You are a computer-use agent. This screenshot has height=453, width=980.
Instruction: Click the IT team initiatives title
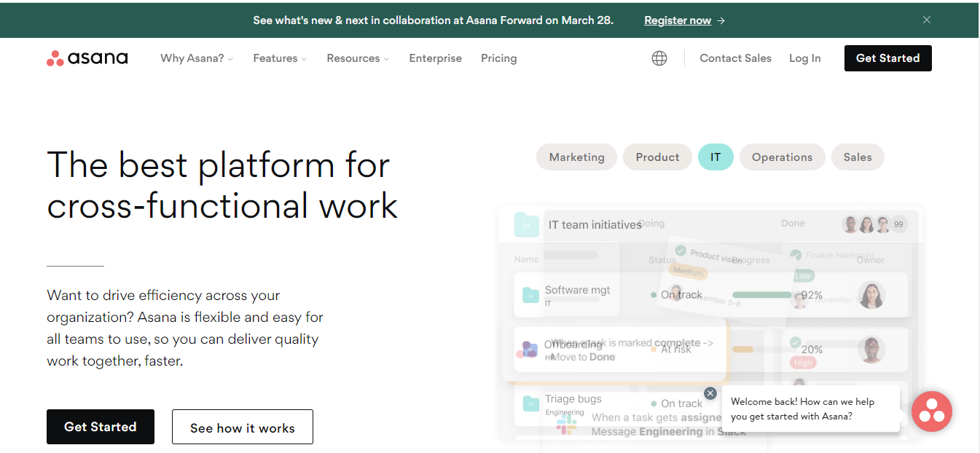pyautogui.click(x=595, y=225)
